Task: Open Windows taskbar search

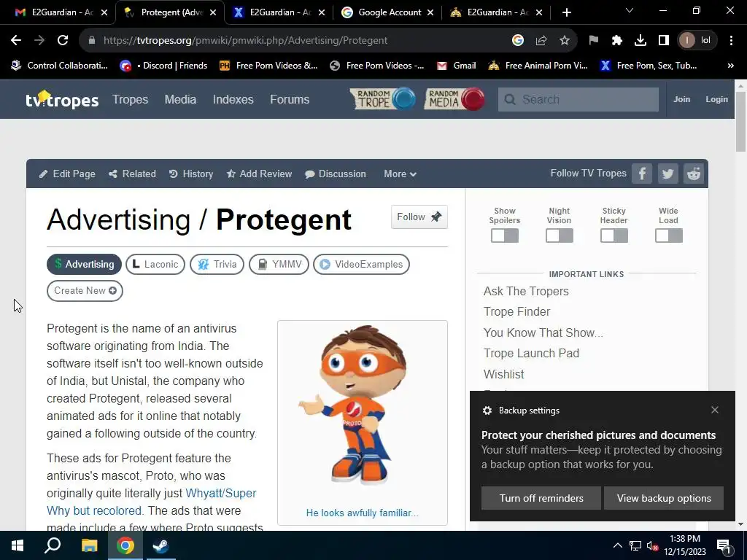Action: point(53,545)
